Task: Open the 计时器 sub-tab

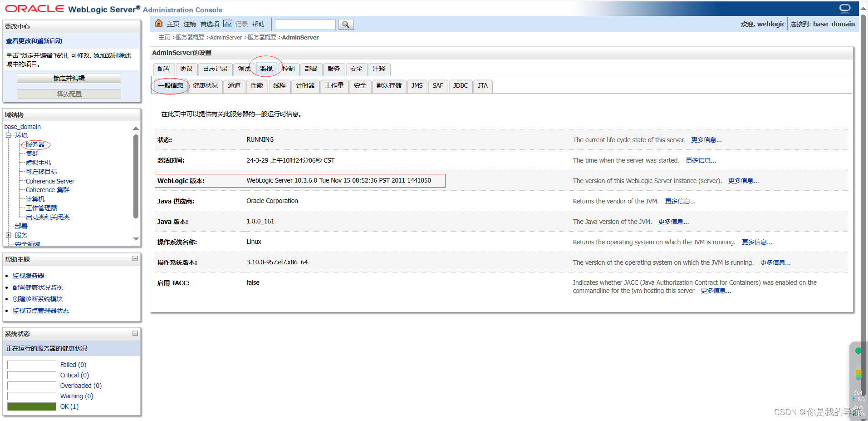Action: click(305, 86)
